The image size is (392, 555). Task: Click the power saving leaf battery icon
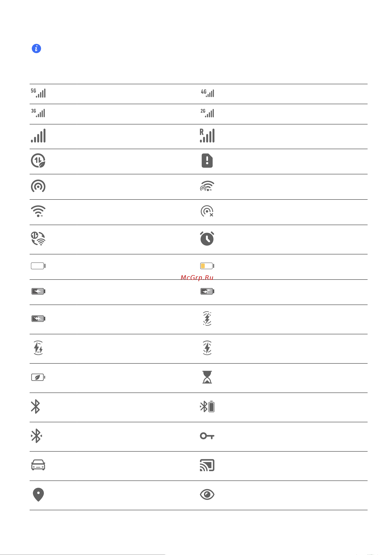click(38, 377)
